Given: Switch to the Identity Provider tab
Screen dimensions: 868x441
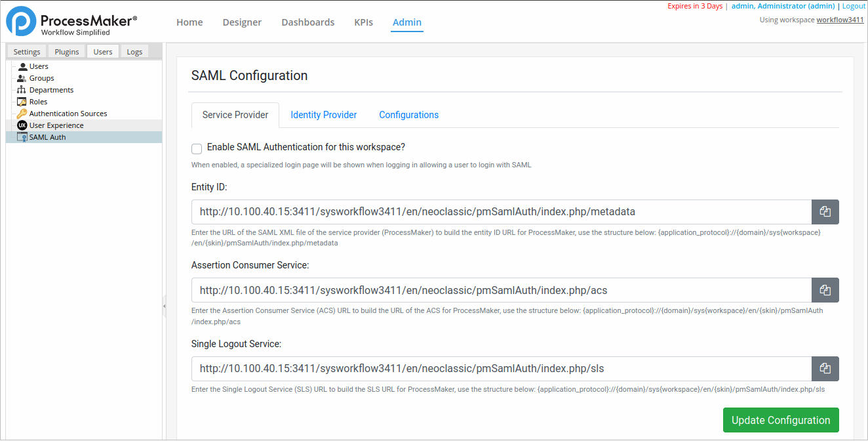Looking at the screenshot, I should 323,115.
